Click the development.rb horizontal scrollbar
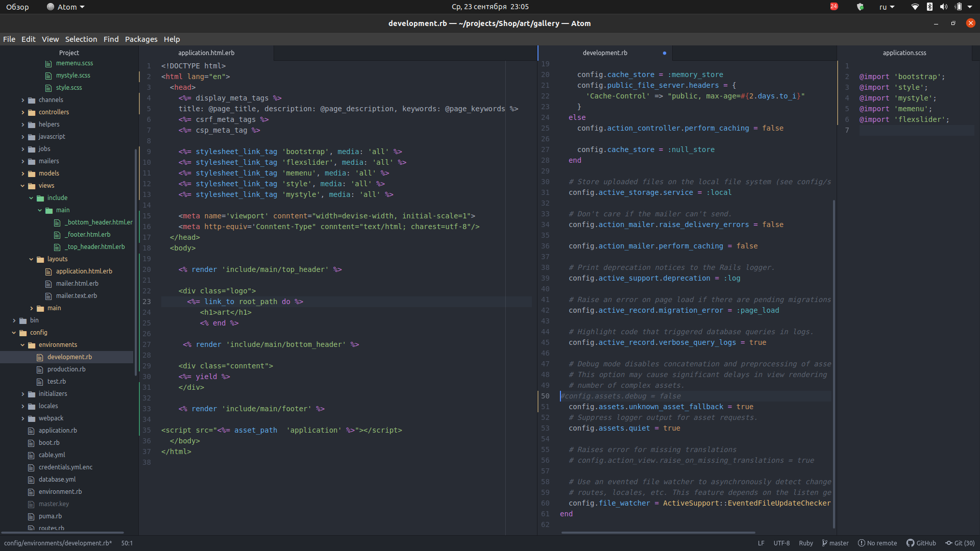This screenshot has height=551, width=980. [x=658, y=533]
